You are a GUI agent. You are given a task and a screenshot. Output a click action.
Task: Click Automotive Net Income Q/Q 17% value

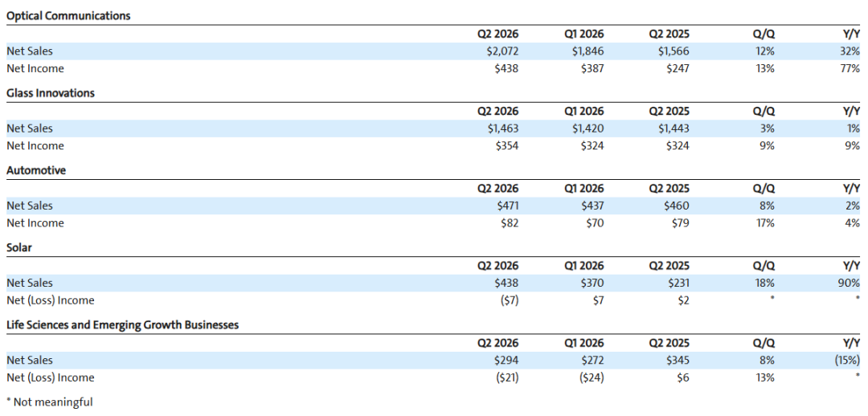tap(766, 223)
